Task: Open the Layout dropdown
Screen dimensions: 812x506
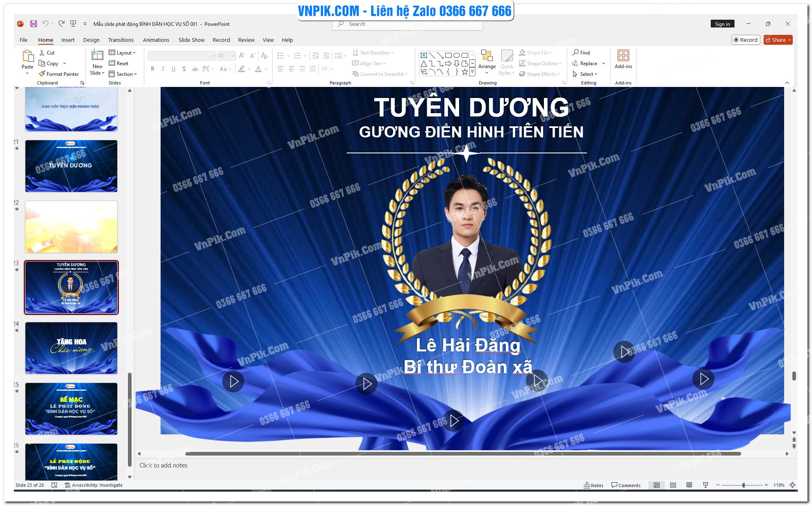Action: (x=122, y=52)
